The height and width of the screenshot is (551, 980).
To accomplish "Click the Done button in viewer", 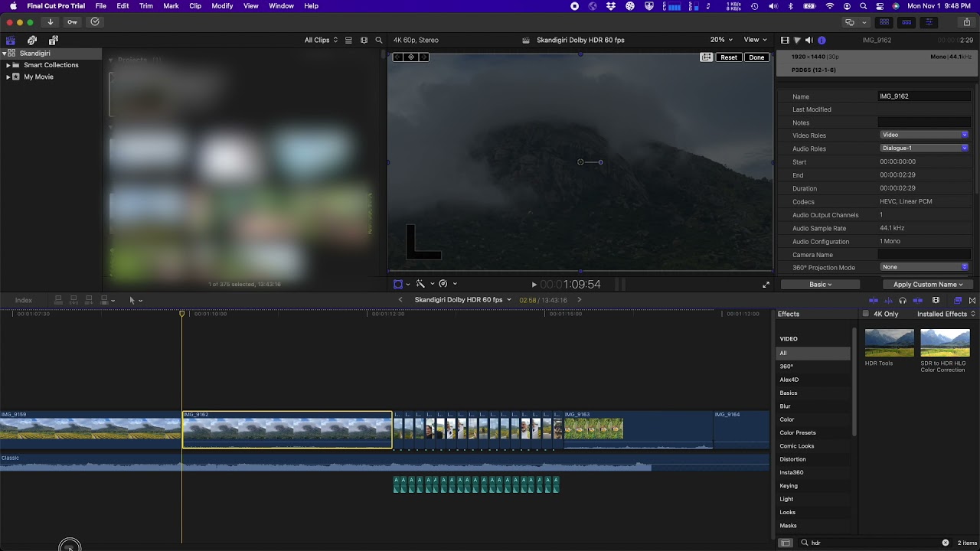I will [756, 57].
